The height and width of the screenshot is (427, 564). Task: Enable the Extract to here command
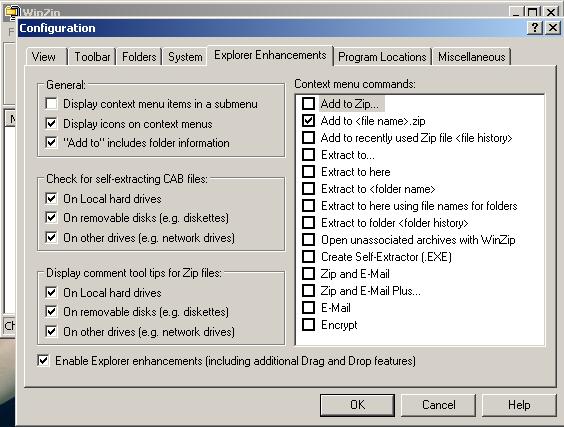pyautogui.click(x=308, y=172)
